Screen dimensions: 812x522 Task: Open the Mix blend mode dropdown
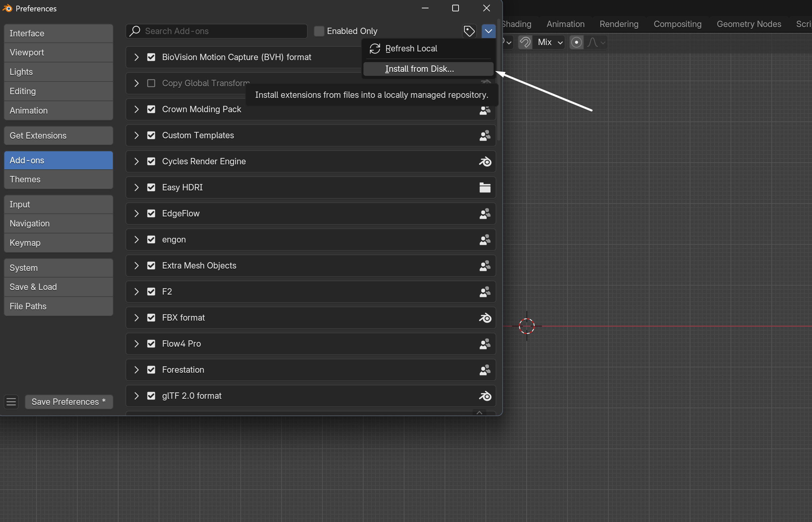pyautogui.click(x=549, y=42)
